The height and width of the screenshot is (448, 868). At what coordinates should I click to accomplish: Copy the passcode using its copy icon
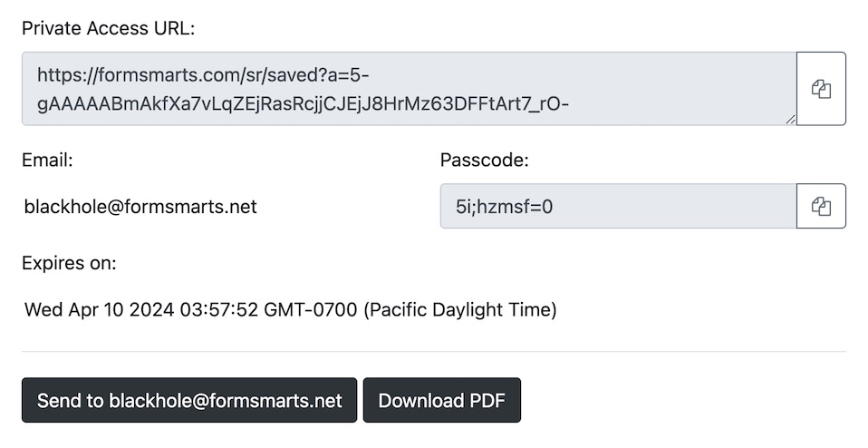(821, 206)
